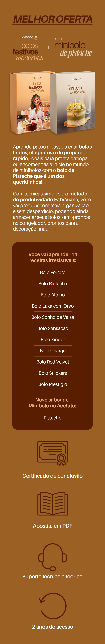Click 2 anos de acesso text
Image resolution: width=105 pixels, height=644 pixels.
click(x=53, y=627)
